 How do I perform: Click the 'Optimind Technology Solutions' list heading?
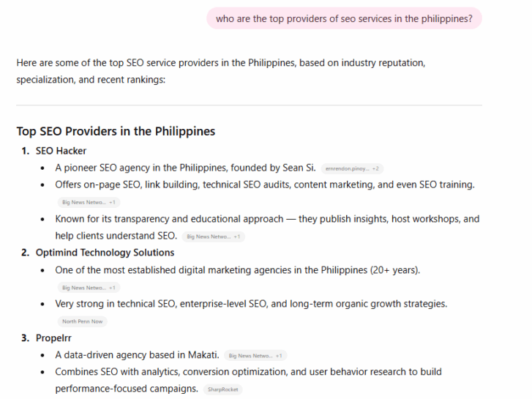point(105,253)
